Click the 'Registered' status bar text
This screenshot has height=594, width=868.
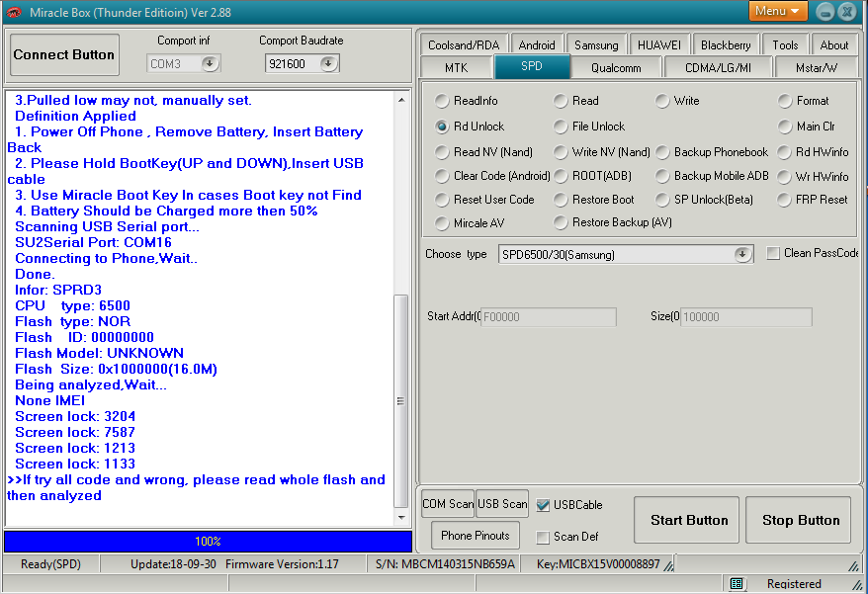pos(794,583)
